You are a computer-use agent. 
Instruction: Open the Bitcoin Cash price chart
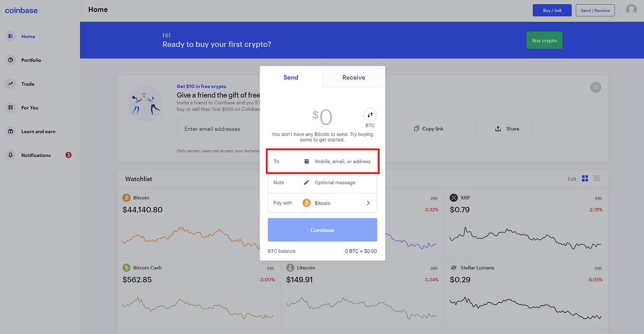(198, 308)
